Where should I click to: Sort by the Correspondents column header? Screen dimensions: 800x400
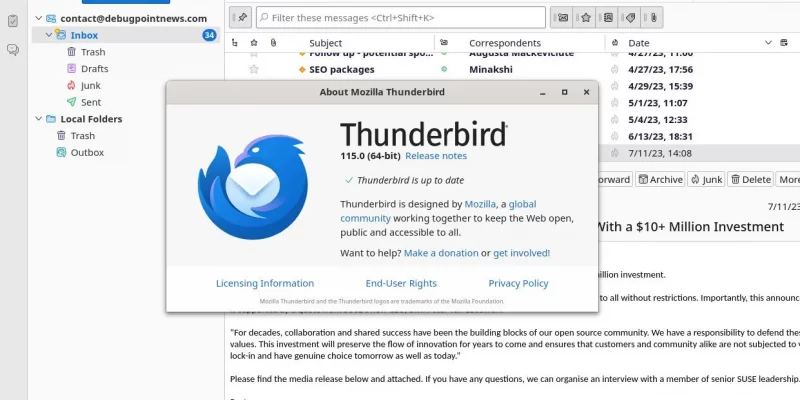(x=505, y=43)
